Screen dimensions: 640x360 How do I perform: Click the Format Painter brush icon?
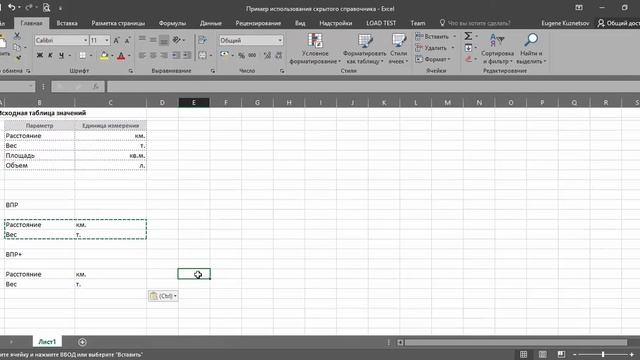[x=18, y=58]
